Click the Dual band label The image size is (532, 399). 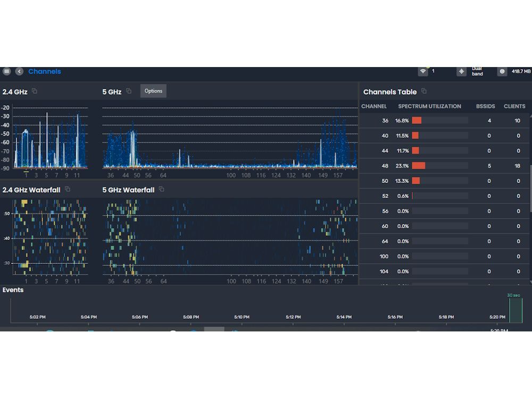[x=477, y=71]
